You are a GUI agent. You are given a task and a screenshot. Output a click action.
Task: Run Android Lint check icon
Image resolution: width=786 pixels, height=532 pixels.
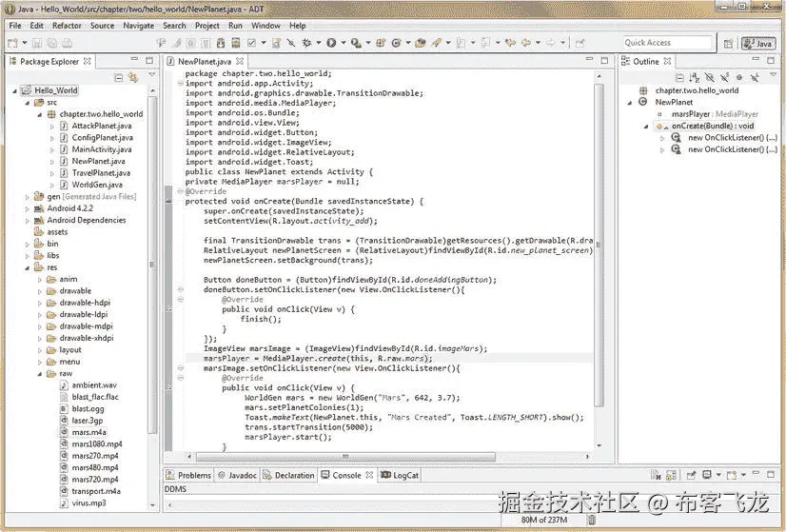(x=251, y=43)
